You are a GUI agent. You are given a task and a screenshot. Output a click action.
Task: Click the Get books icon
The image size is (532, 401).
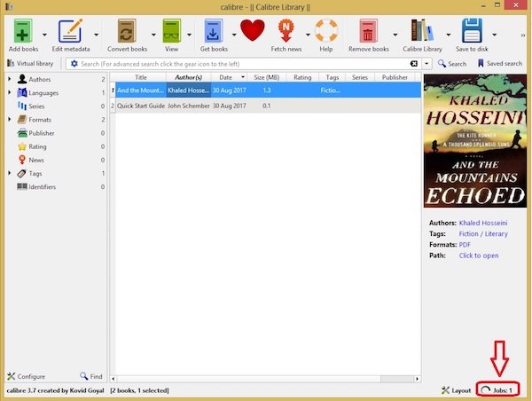click(214, 30)
